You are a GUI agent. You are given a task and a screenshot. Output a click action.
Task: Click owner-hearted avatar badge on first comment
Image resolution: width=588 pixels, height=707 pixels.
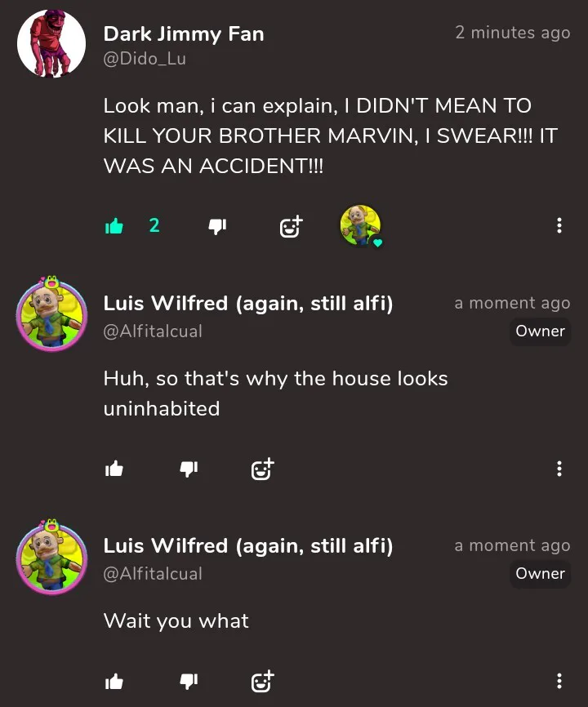[x=361, y=226]
